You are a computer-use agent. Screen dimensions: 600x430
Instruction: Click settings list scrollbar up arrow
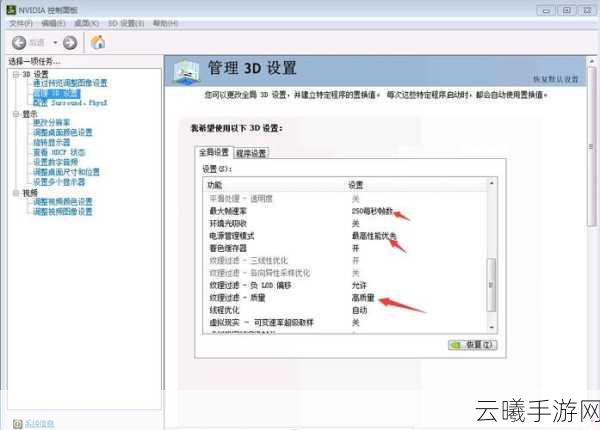tap(491, 183)
